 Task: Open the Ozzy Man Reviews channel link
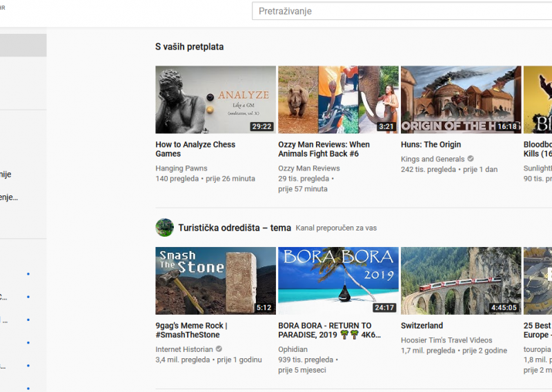308,168
